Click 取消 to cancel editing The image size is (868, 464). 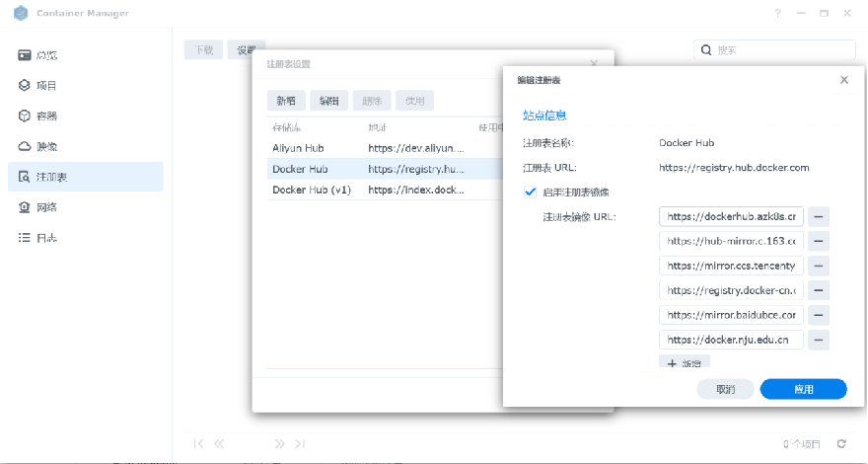click(x=725, y=389)
